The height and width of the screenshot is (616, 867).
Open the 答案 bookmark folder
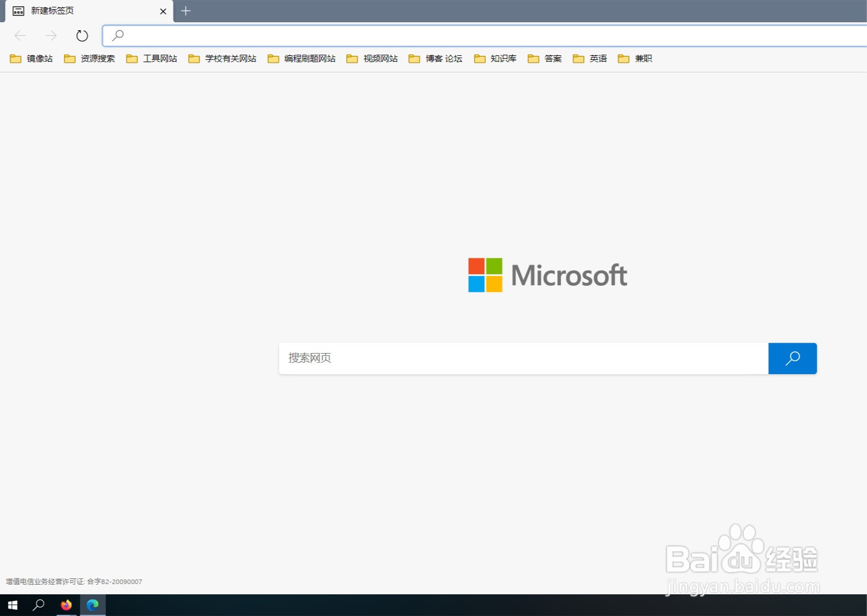[x=545, y=59]
